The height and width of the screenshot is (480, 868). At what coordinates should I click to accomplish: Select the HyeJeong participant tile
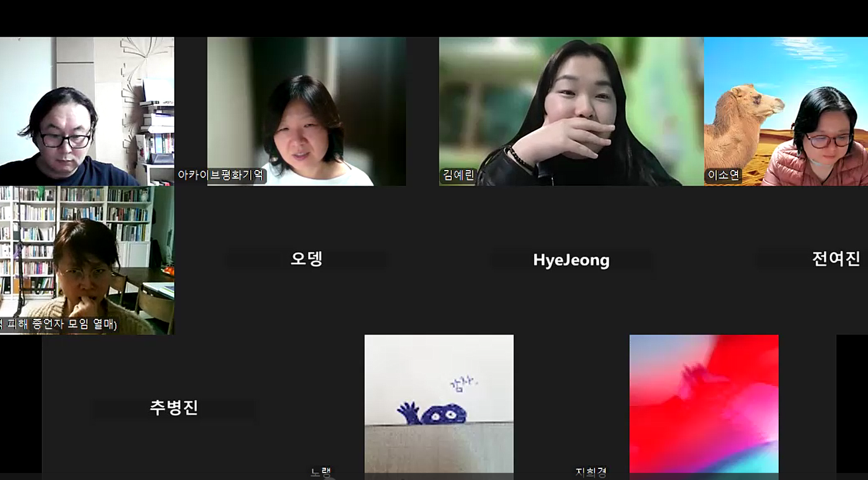[x=571, y=260]
